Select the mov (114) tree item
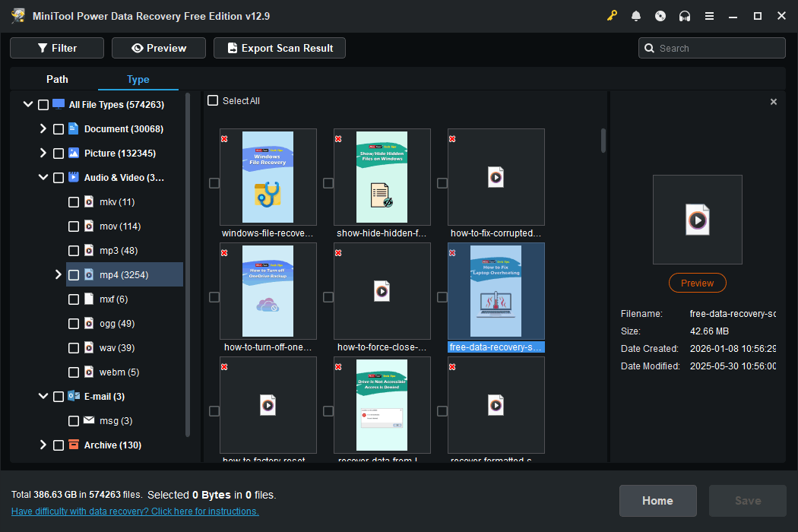This screenshot has width=798, height=532. 120,226
